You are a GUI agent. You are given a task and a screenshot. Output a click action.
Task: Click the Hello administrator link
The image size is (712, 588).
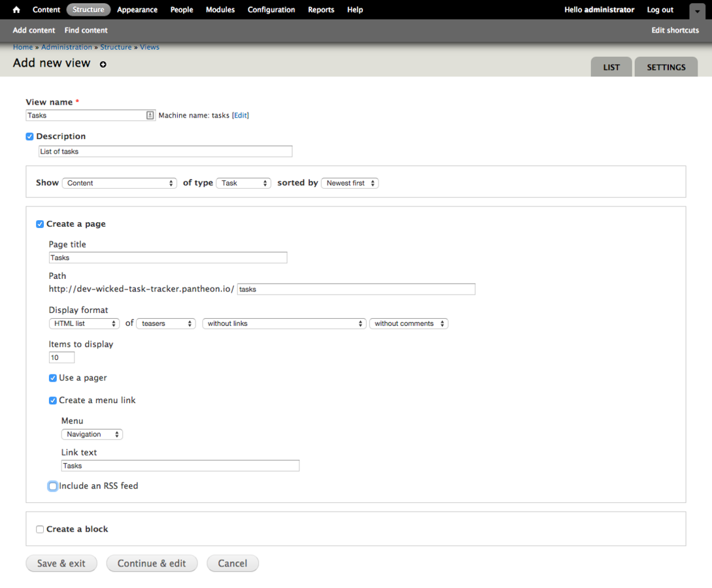(x=599, y=10)
